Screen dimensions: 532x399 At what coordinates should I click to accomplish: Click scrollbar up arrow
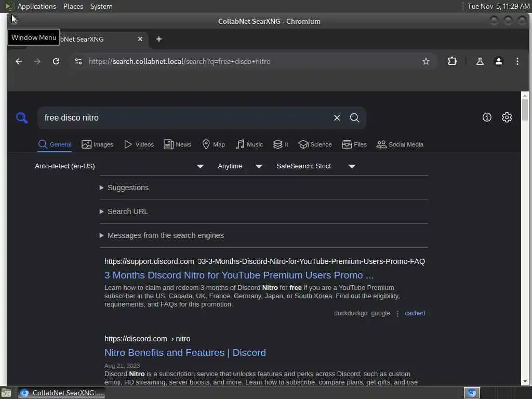(525, 96)
